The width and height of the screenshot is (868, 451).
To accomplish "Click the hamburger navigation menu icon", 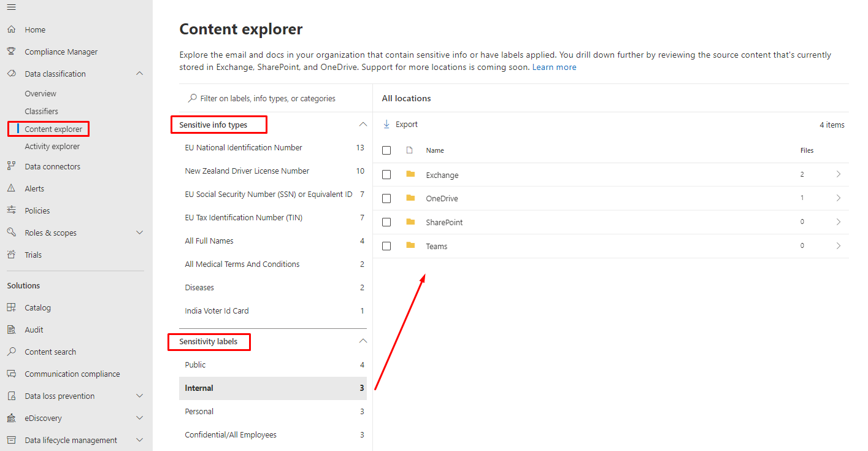I will [11, 7].
